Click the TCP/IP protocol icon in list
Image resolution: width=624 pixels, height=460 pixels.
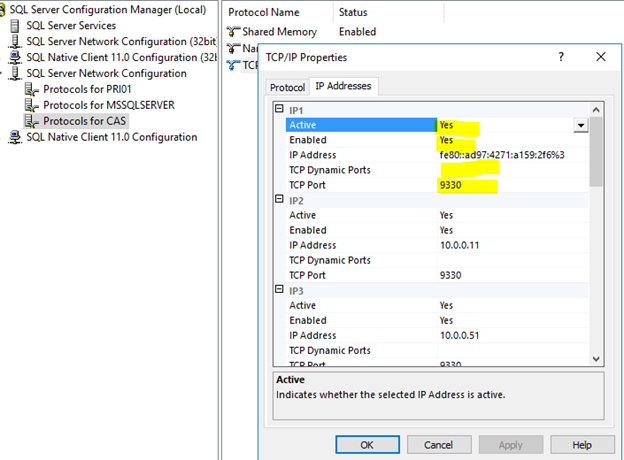(x=233, y=65)
